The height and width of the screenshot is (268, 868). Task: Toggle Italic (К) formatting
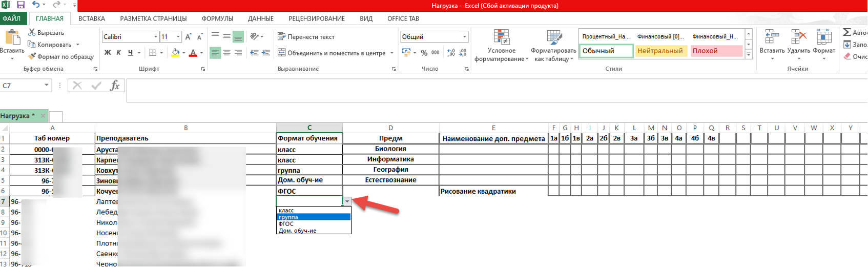tap(119, 53)
